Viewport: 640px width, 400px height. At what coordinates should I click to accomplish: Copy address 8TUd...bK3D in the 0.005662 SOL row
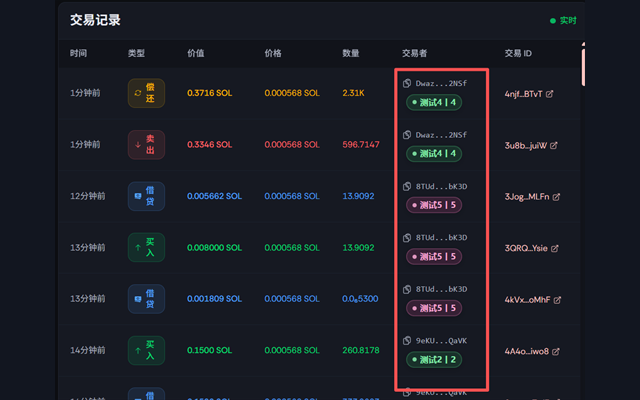pyautogui.click(x=407, y=187)
